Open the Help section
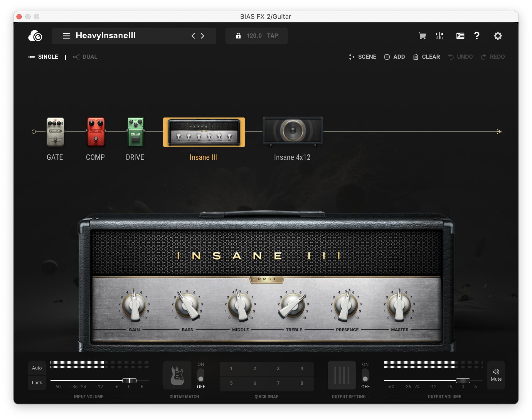 pos(477,36)
